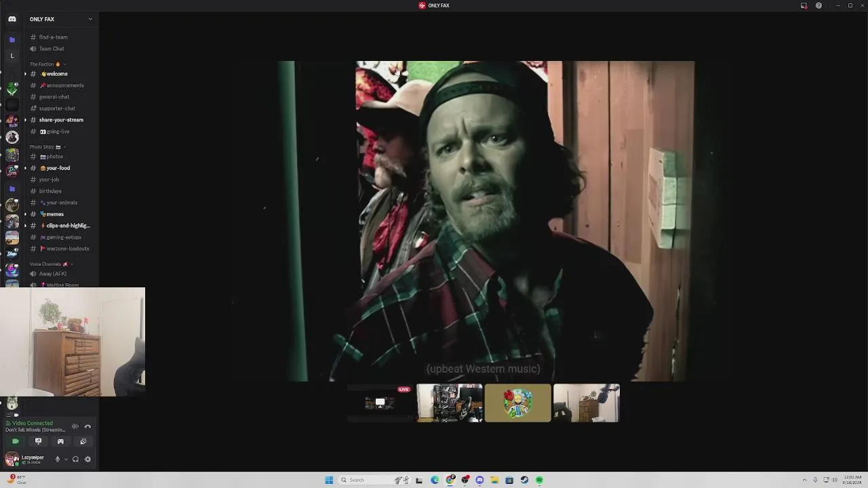Open taskbar clock and date
Viewport: 868px width, 488px height.
pos(852,480)
